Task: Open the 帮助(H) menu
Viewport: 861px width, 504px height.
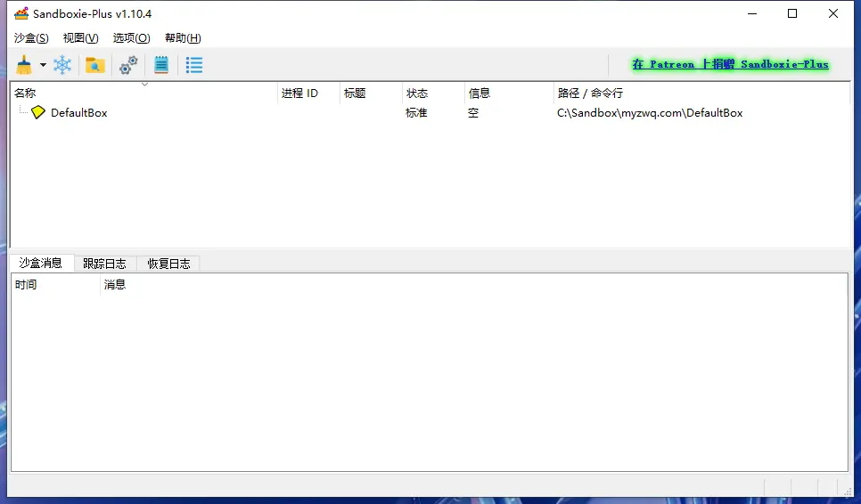Action: [183, 38]
